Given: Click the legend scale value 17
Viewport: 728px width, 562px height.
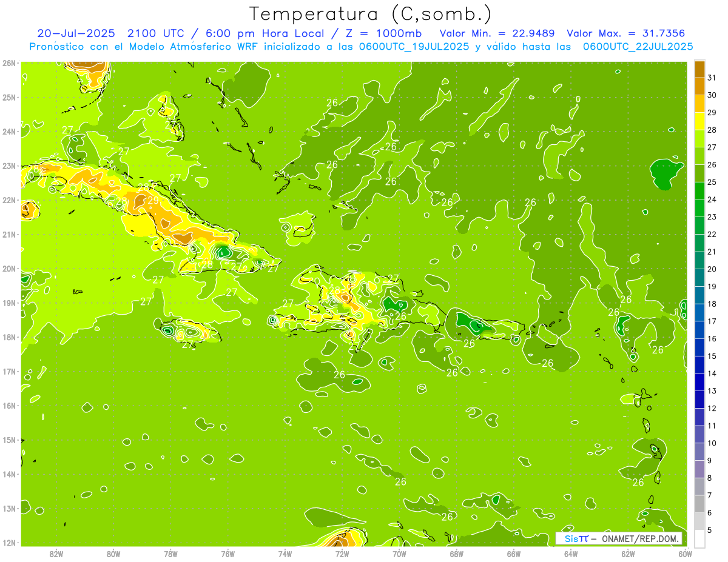Looking at the screenshot, I should tap(712, 321).
